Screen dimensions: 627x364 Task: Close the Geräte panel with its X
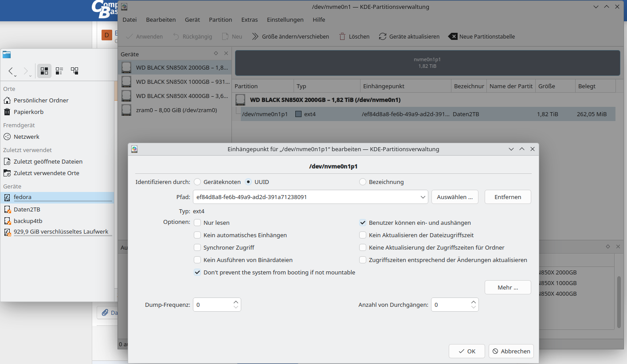[226, 53]
